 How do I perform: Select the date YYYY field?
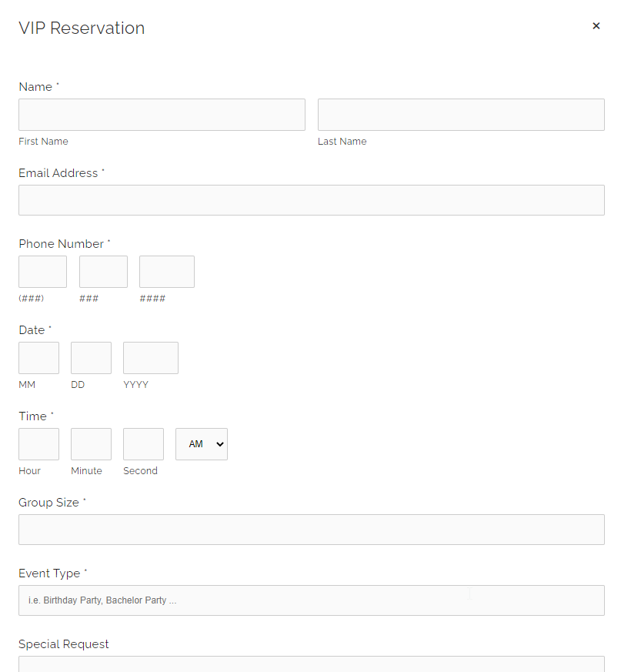pyautogui.click(x=150, y=358)
